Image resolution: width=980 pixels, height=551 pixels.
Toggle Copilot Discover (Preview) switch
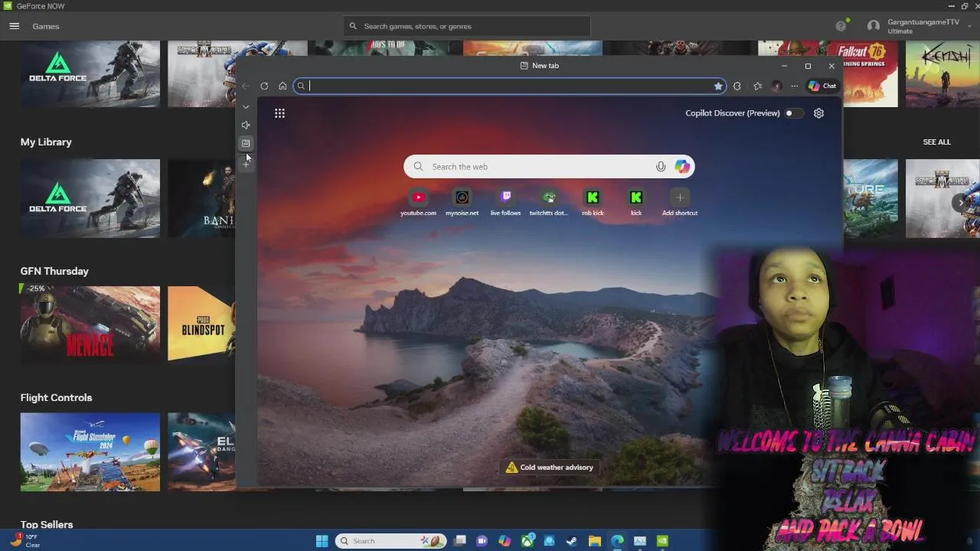point(794,113)
